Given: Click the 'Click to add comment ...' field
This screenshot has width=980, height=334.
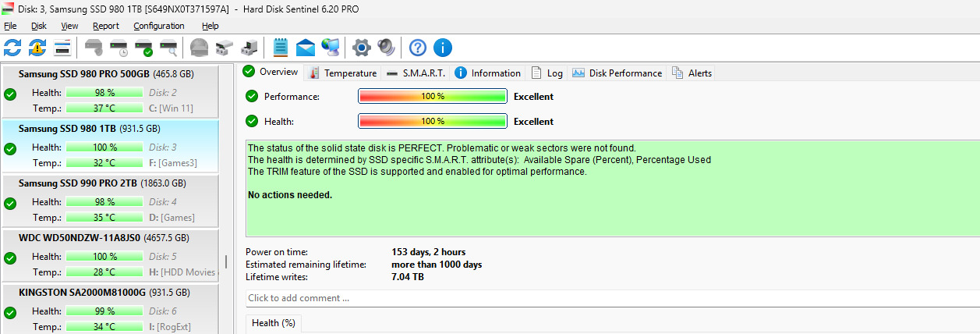Looking at the screenshot, I should click(x=612, y=298).
